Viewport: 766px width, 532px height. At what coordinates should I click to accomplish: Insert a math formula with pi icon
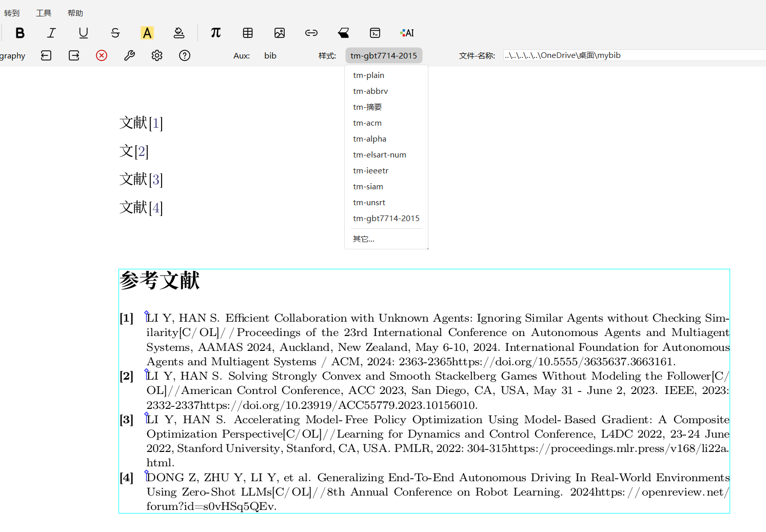215,33
